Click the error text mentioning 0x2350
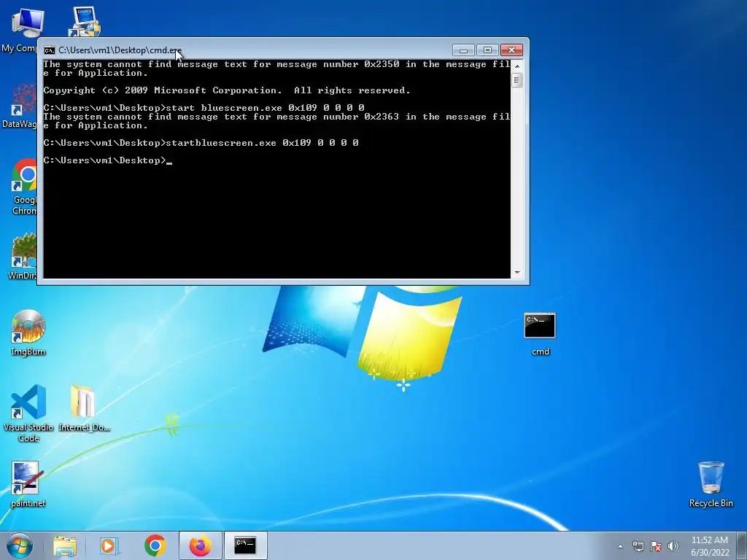This screenshot has height=560, width=747. point(276,69)
